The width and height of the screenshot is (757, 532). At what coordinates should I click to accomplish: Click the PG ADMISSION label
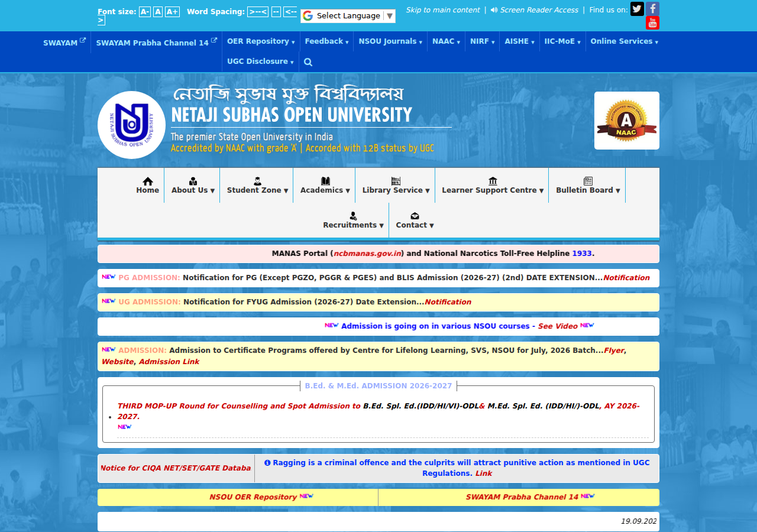click(149, 278)
